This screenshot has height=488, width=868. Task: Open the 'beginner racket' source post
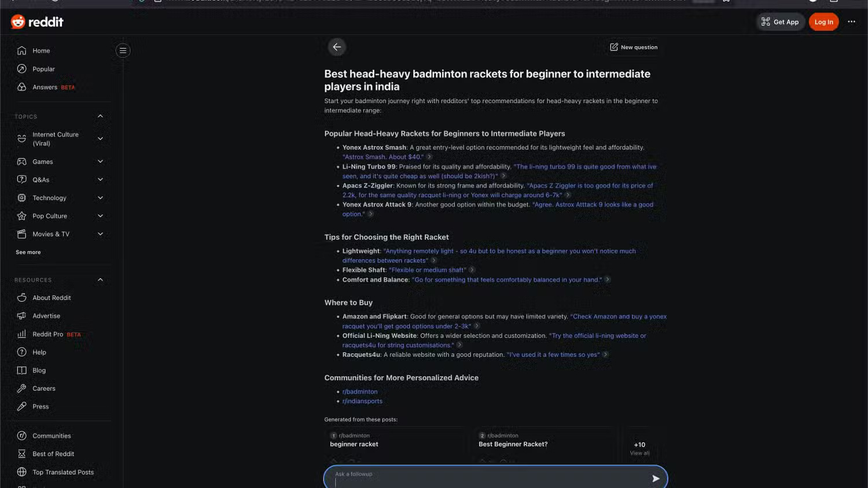pos(354,444)
